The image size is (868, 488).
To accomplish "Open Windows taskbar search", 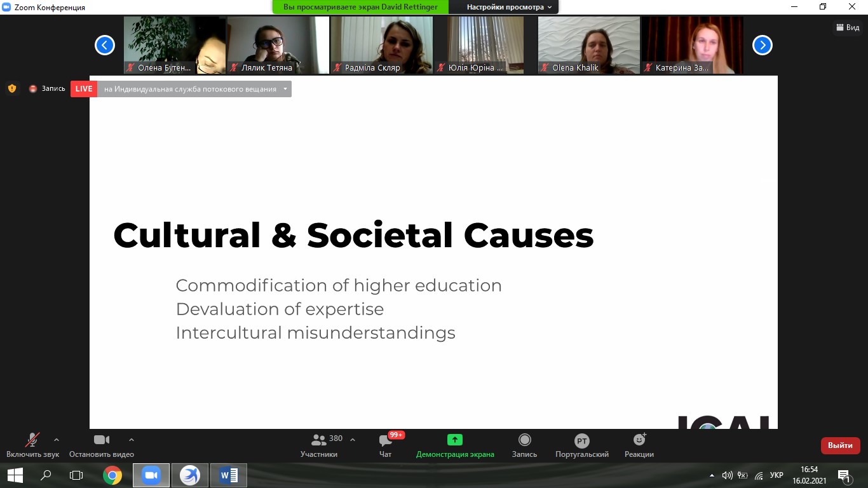I will pyautogui.click(x=46, y=475).
